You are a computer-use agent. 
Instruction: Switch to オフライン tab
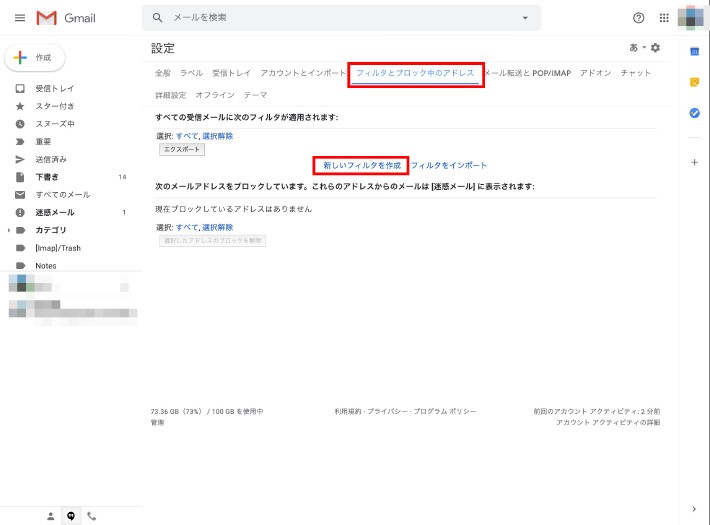pyautogui.click(x=215, y=95)
